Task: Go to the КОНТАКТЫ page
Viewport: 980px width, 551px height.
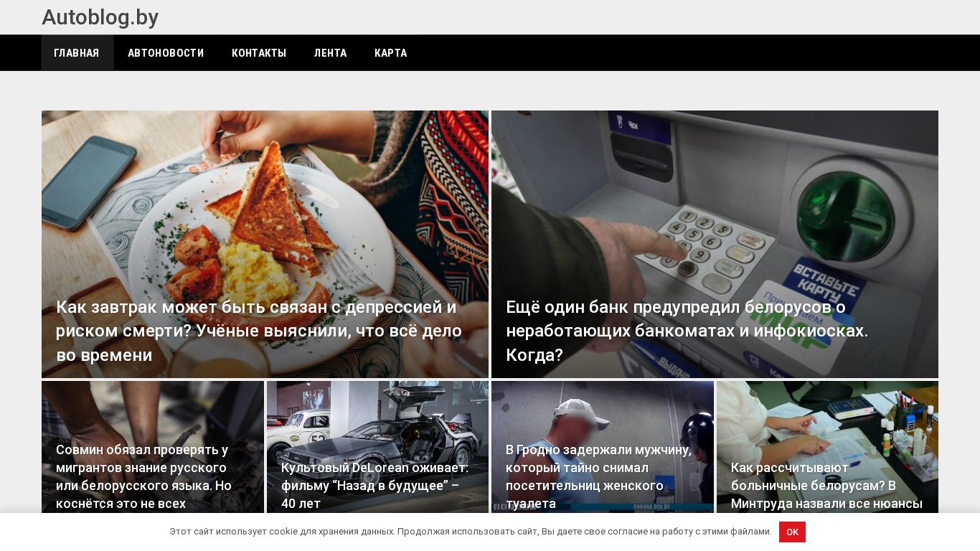Action: pyautogui.click(x=259, y=53)
